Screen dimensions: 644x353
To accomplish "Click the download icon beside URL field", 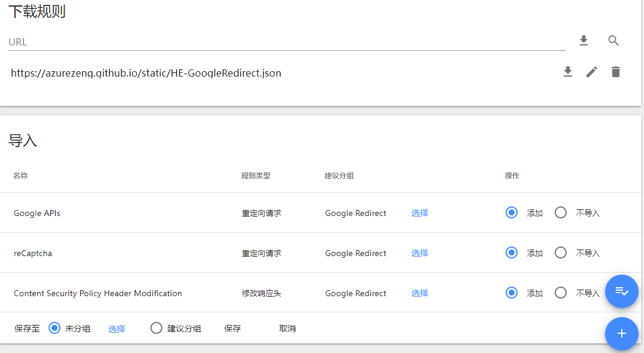I will (583, 41).
